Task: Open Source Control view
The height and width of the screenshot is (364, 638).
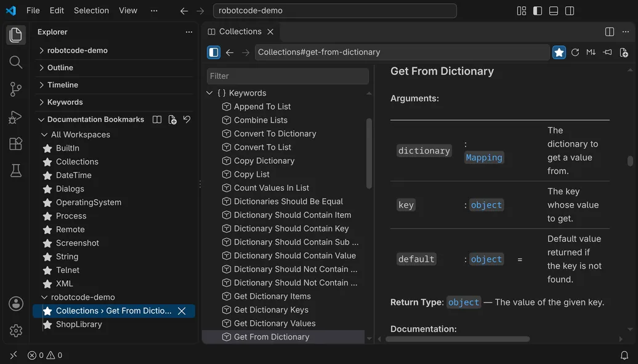Action: coord(15,89)
